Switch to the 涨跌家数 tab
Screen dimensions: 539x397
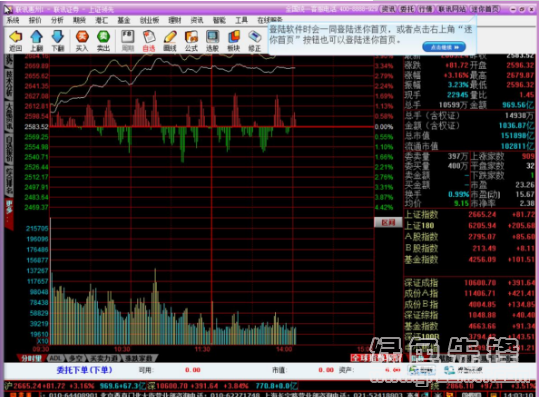(x=139, y=358)
